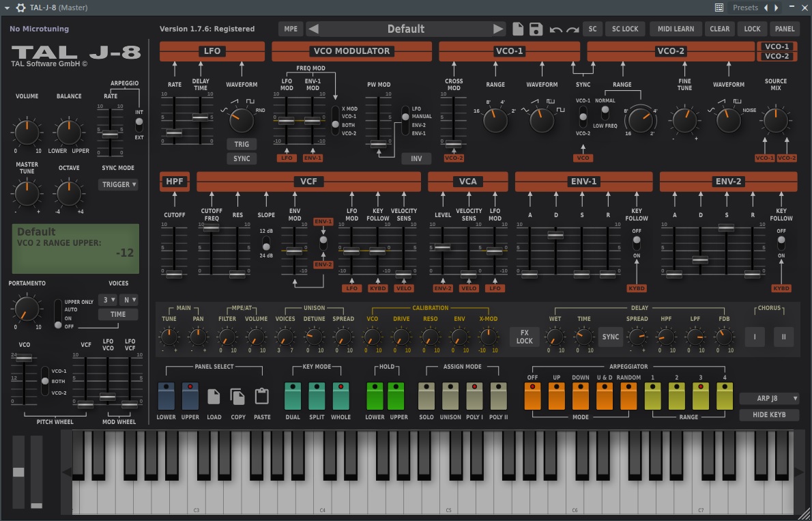Open the plugin window menu arrow
The image size is (812, 521).
(x=7, y=8)
